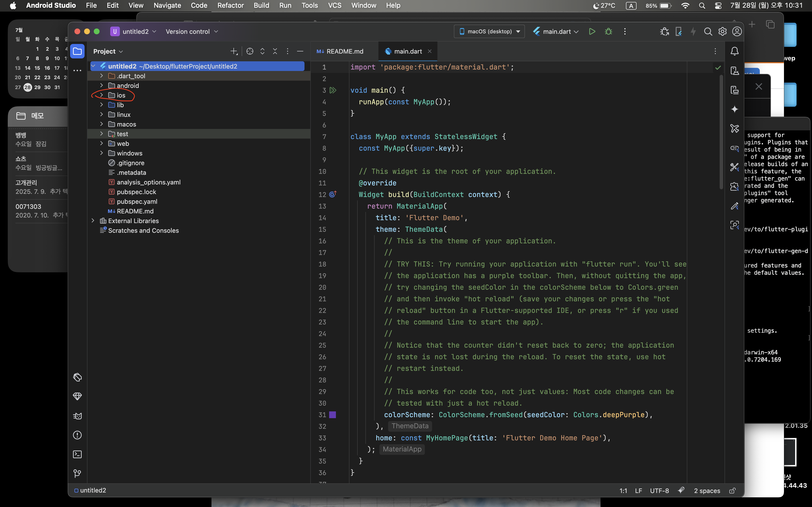The image size is (812, 507).
Task: Open the macOS (desktop) device dropdown
Action: tap(489, 32)
